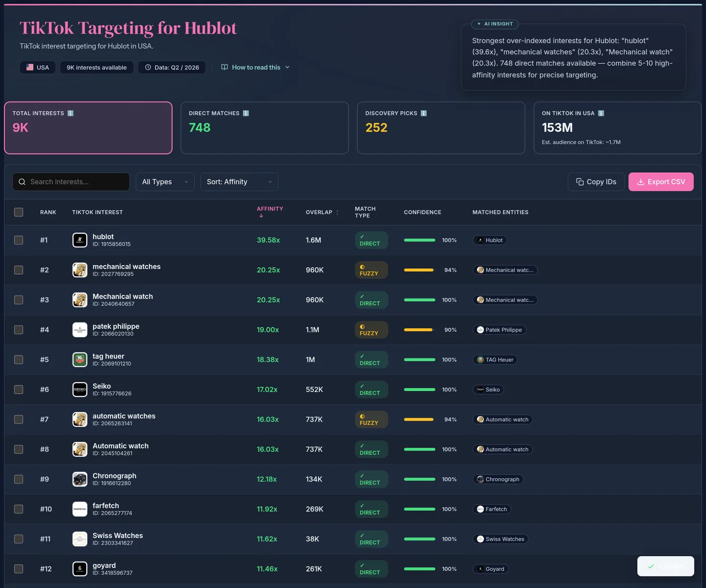Check the Chronograph row checkbox

click(x=19, y=479)
